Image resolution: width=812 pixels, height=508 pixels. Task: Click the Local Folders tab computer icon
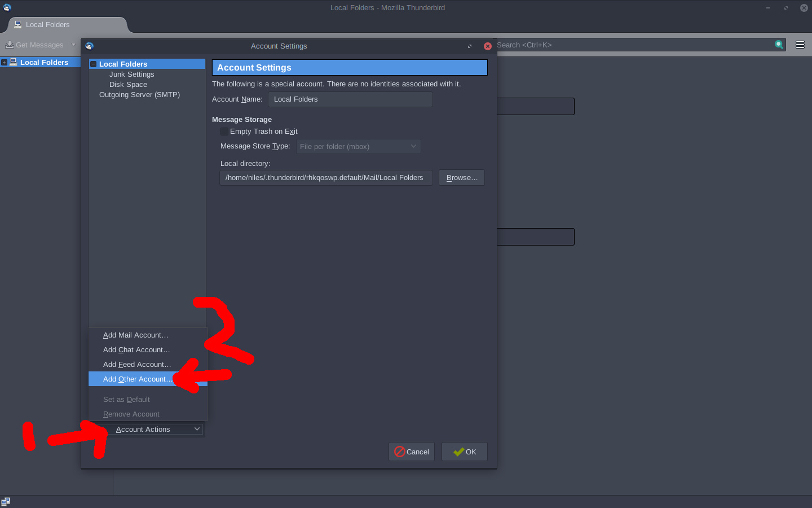click(x=18, y=25)
